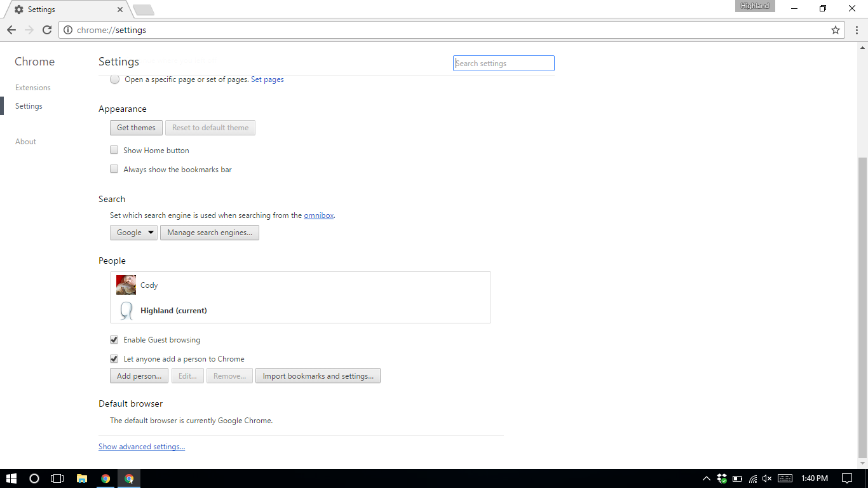Click in the Search settings field
Image resolution: width=868 pixels, height=488 pixels.
[504, 64]
